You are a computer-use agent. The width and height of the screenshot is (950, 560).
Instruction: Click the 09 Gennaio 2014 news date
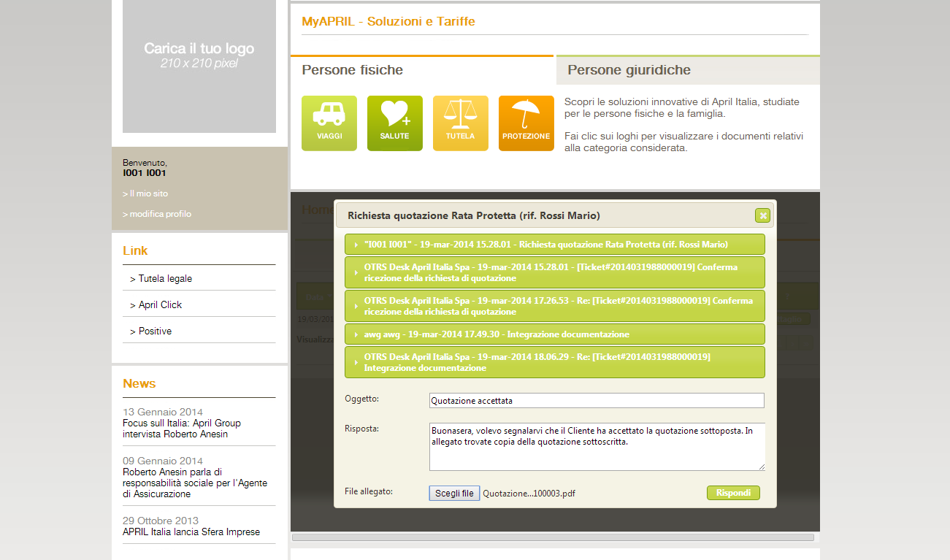click(x=163, y=461)
